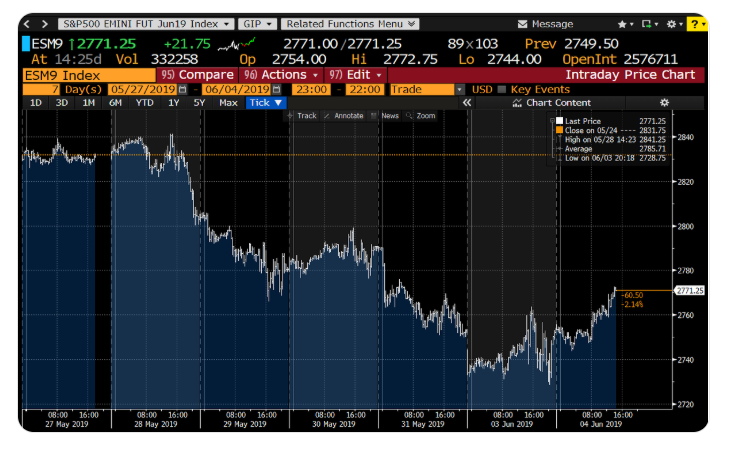Click the Message link text
This screenshot has height=449, width=735.
tap(552, 24)
